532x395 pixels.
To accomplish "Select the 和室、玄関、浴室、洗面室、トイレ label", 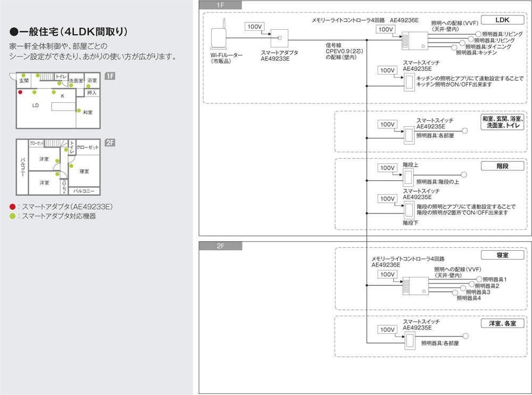I will (503, 122).
